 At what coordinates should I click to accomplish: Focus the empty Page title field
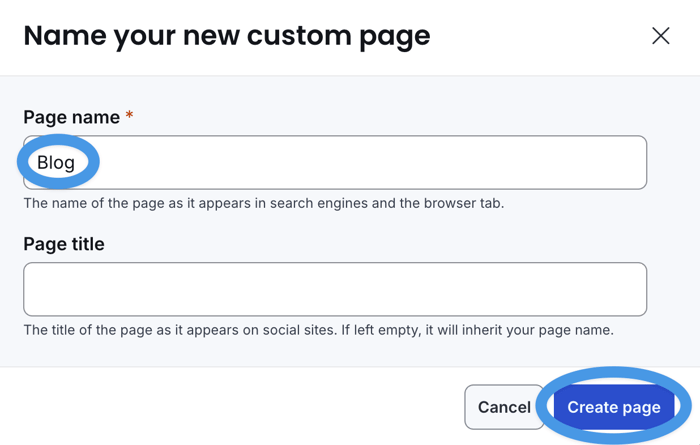coord(335,289)
